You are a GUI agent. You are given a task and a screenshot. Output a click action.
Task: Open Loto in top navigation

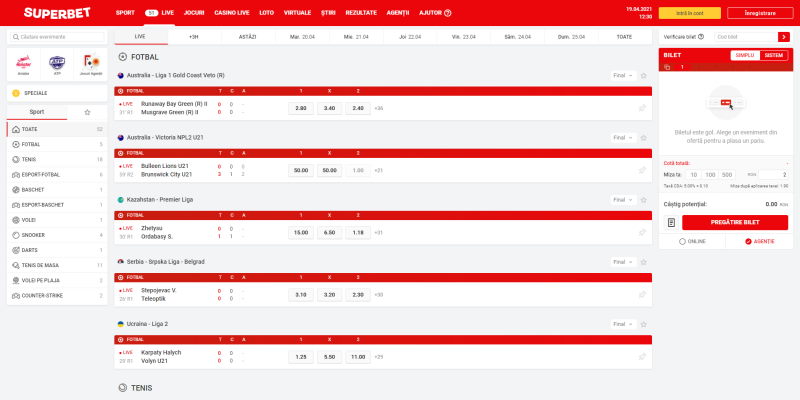coord(266,13)
